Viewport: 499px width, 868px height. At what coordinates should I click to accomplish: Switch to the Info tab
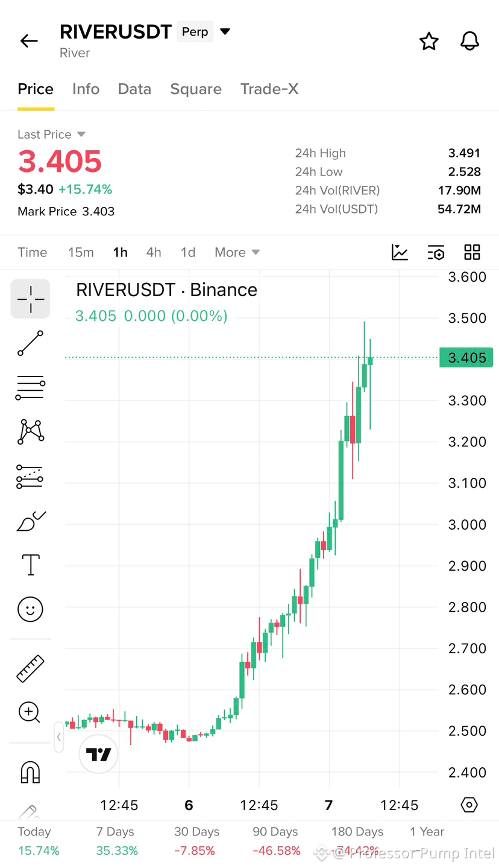pos(86,89)
